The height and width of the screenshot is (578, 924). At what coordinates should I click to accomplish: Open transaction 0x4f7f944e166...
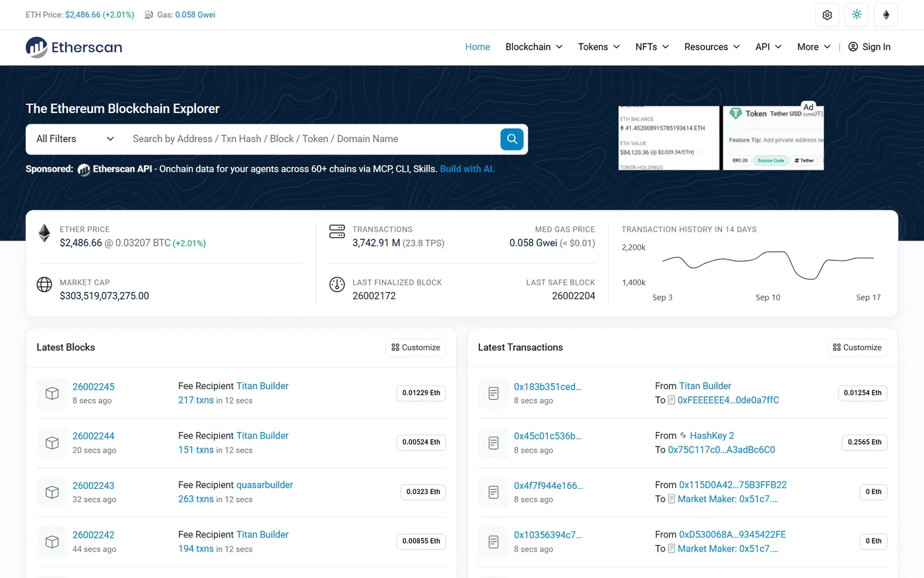point(548,486)
